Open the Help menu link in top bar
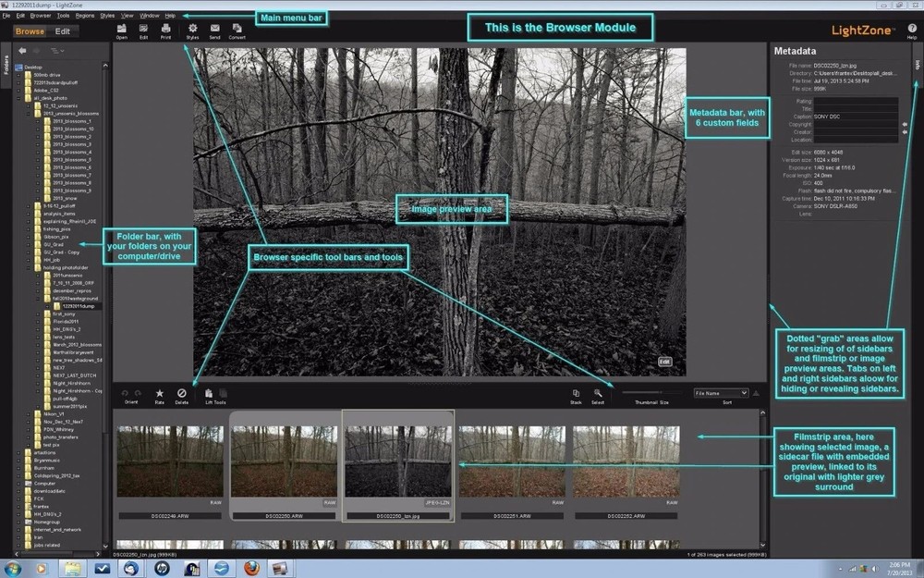Screen dimensions: 924x578 click(x=170, y=15)
